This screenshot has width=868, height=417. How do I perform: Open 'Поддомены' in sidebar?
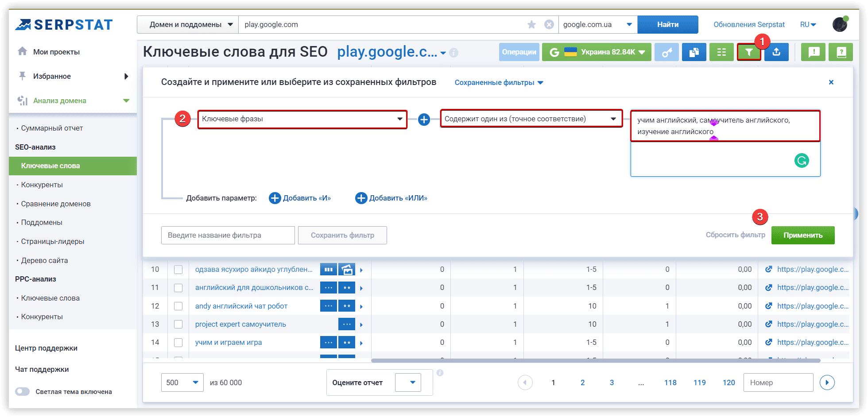[x=42, y=222]
